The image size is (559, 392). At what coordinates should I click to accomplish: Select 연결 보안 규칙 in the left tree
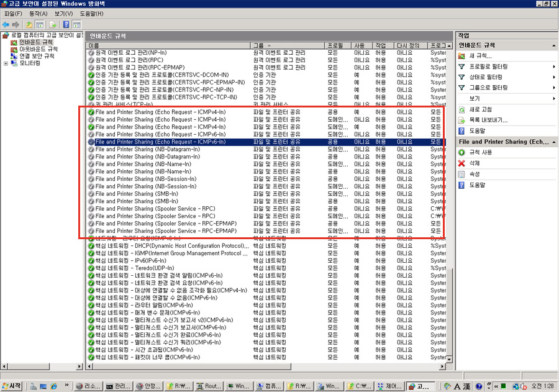(x=37, y=56)
